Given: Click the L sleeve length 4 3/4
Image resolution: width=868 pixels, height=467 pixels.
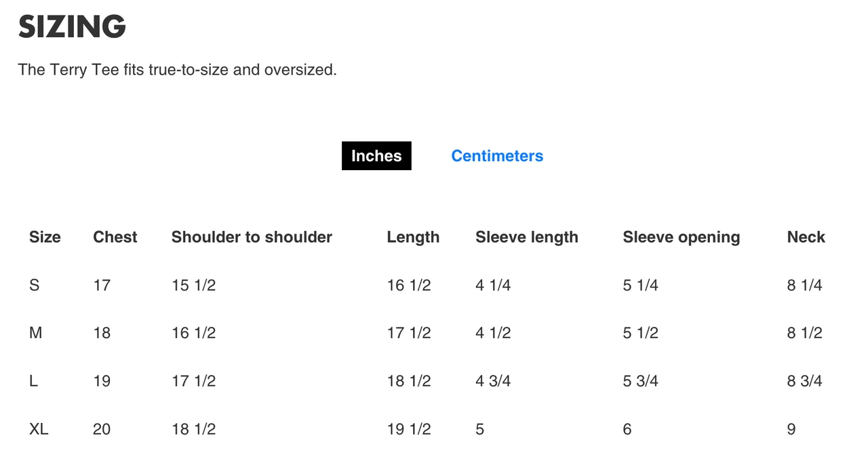Looking at the screenshot, I should pos(493,382).
